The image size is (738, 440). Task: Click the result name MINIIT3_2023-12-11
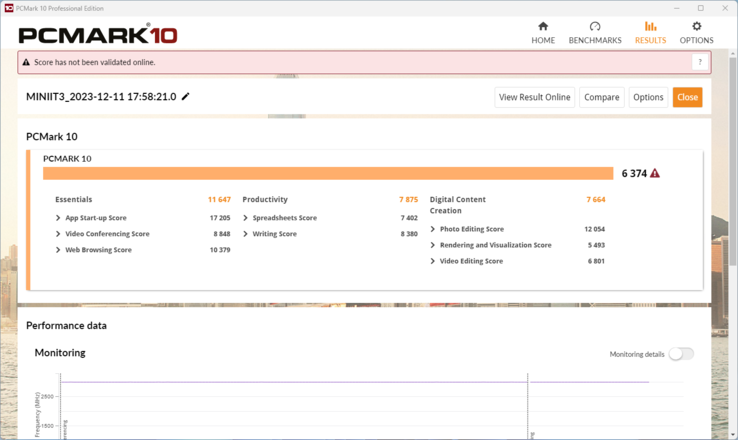click(x=101, y=96)
